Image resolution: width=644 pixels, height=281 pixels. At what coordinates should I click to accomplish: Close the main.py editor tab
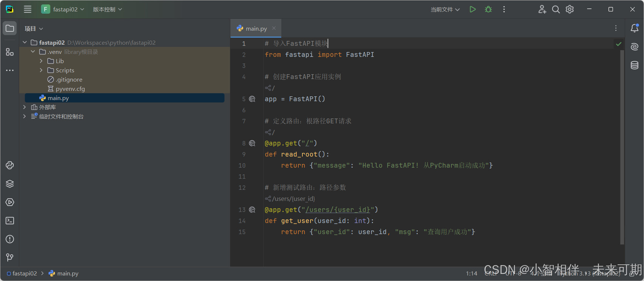pos(274,28)
